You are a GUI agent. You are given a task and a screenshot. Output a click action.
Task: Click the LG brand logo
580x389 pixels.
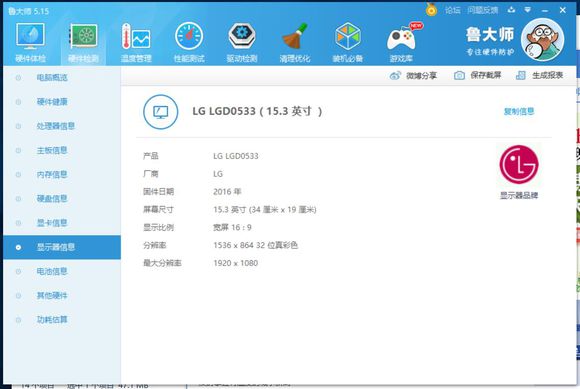coord(519,165)
